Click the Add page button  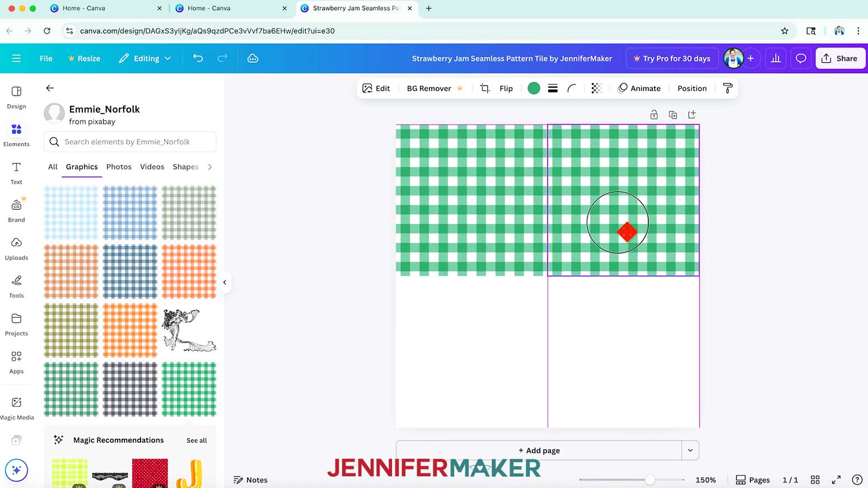tap(539, 450)
